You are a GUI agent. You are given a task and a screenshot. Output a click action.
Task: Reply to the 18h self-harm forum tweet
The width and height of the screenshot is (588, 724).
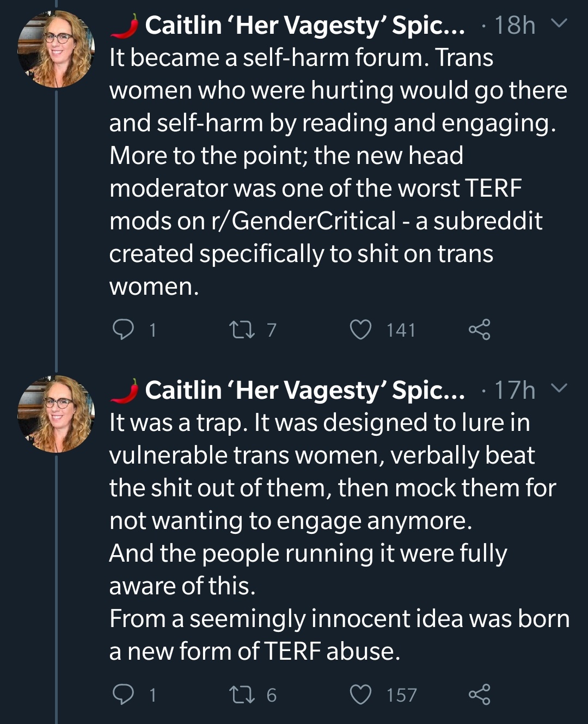123,330
